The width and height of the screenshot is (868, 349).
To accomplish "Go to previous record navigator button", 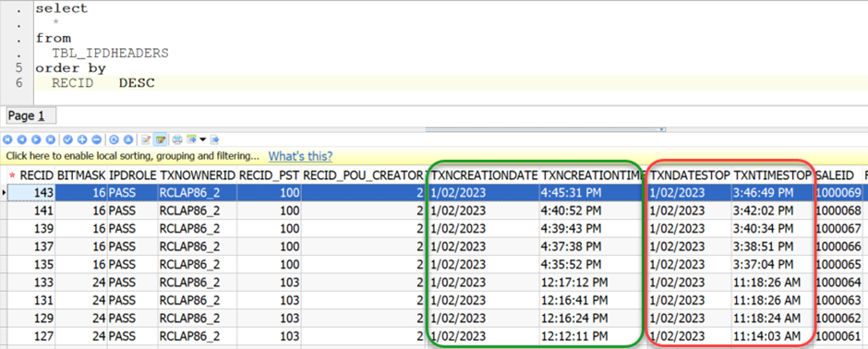I will point(21,139).
